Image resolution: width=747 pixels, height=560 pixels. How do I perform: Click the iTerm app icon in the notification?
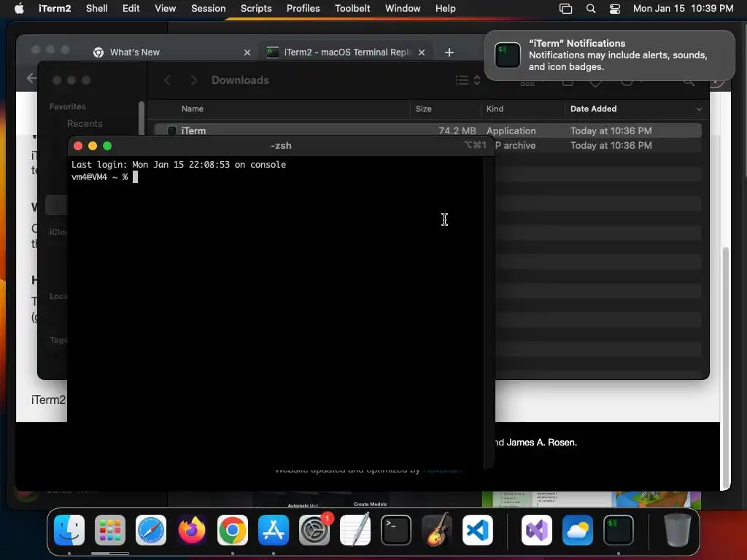click(508, 55)
